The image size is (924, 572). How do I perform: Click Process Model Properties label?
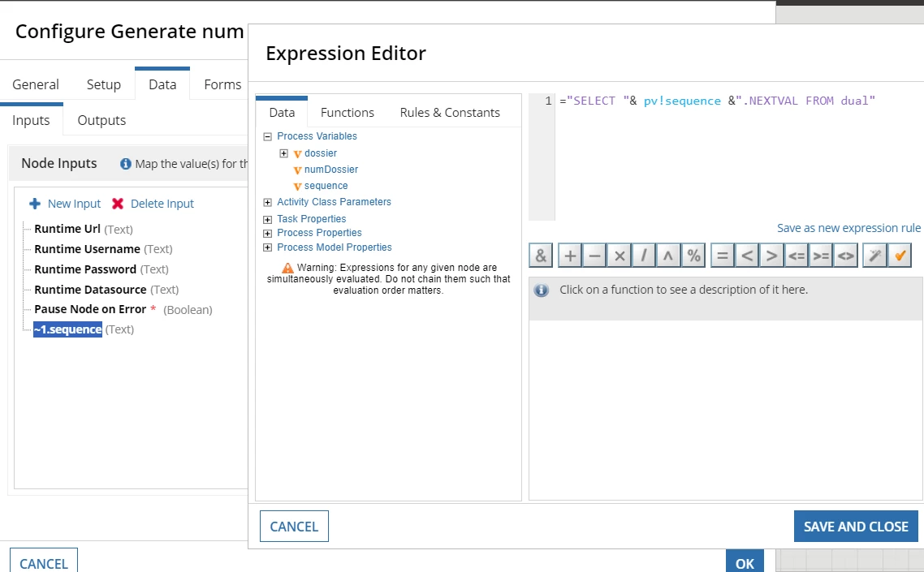pos(335,247)
